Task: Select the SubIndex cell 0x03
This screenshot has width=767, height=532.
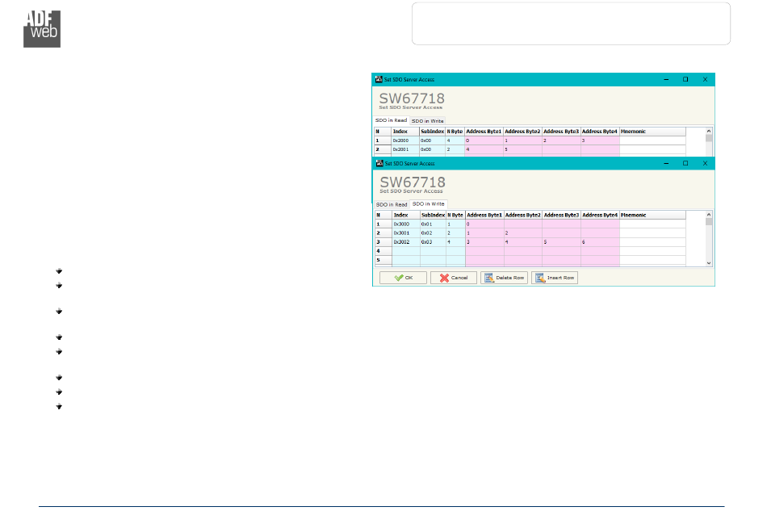Action: 433,242
